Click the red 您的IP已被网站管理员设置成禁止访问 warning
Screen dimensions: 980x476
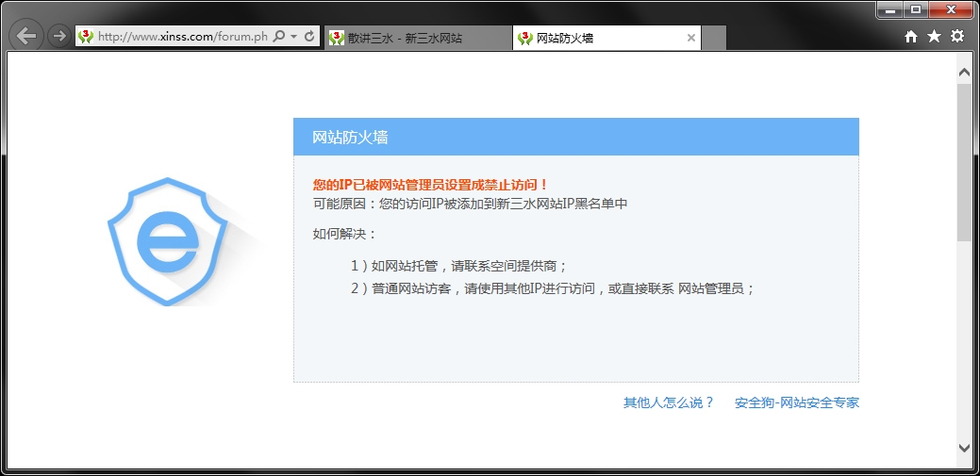coord(431,185)
